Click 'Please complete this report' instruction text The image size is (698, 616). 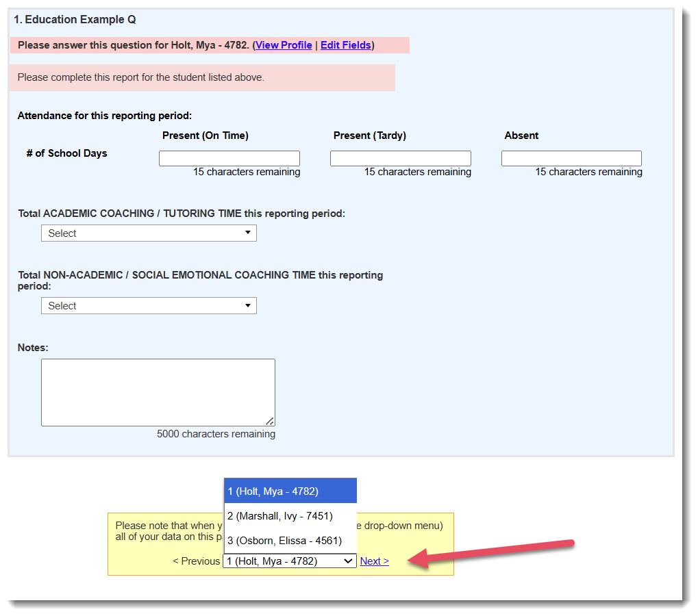pos(140,77)
